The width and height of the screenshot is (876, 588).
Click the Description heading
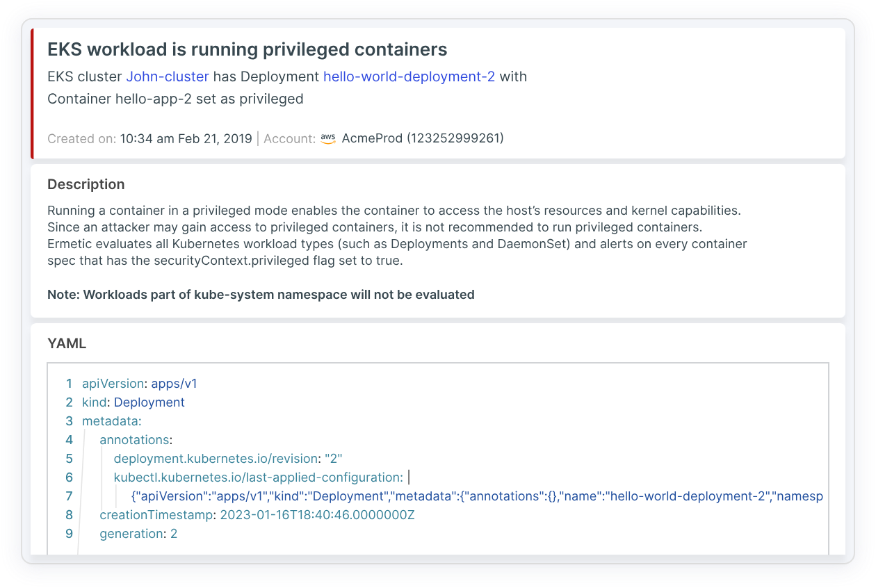(86, 184)
